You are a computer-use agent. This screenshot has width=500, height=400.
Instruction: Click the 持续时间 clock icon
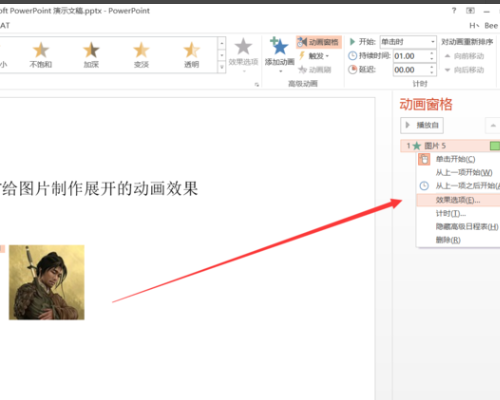click(x=352, y=56)
